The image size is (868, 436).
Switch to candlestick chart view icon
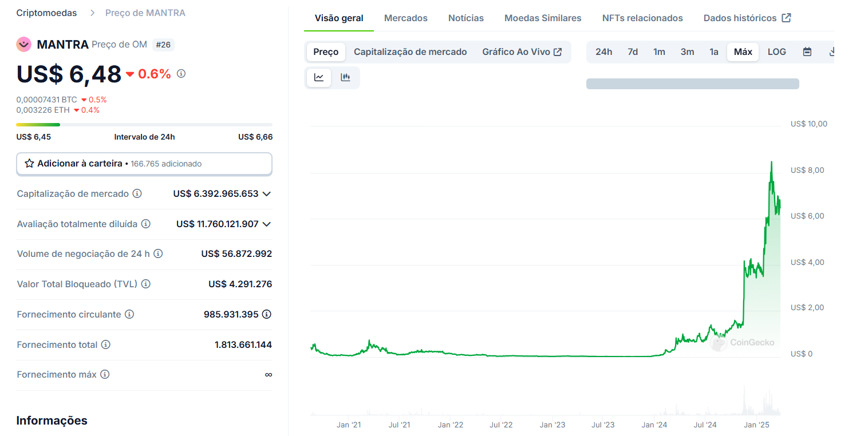[345, 77]
